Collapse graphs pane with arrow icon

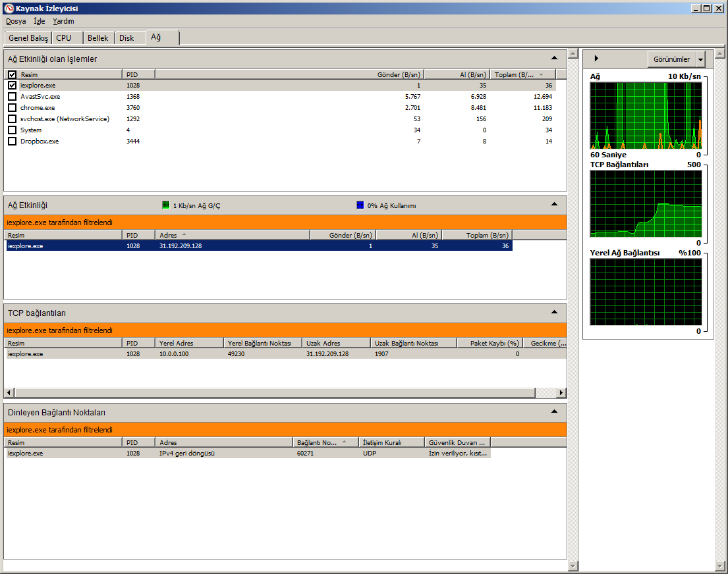(596, 59)
